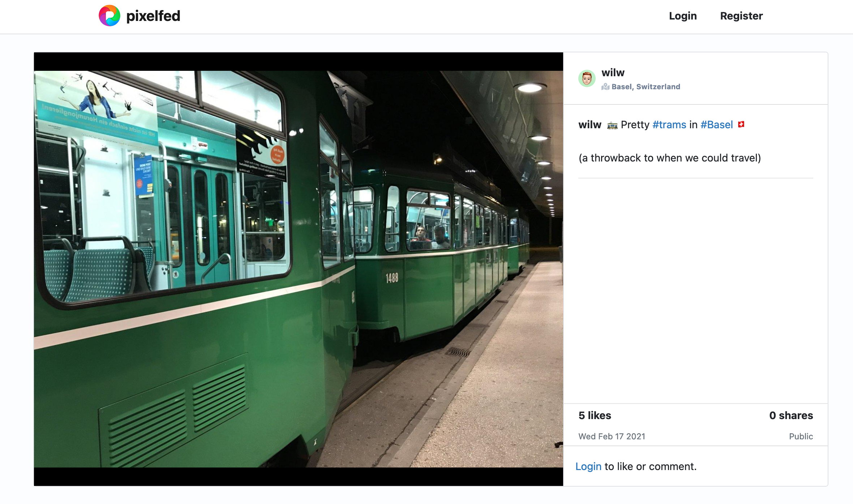The image size is (853, 504).
Task: Click the Swiss flag emoji
Action: 740,124
